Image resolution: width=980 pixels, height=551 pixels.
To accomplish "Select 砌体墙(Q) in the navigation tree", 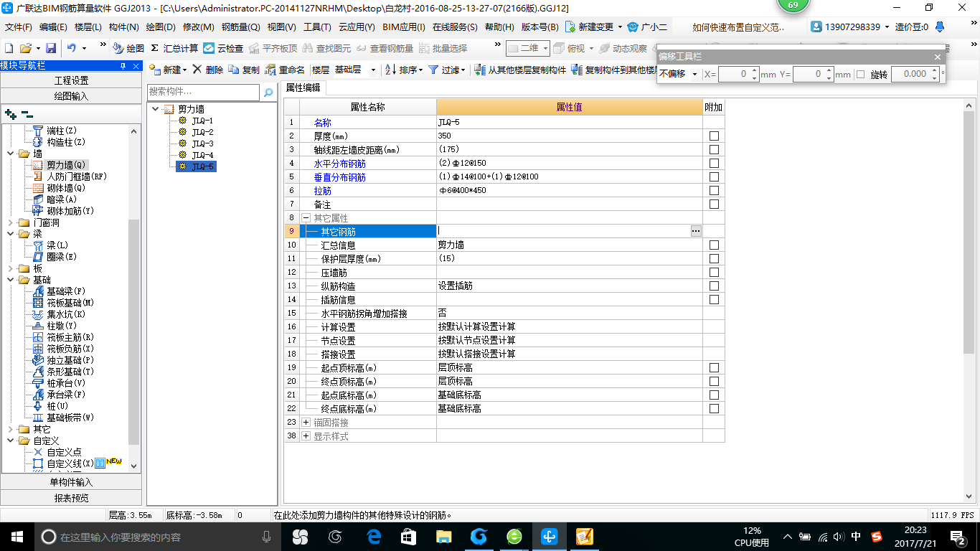I will click(66, 188).
